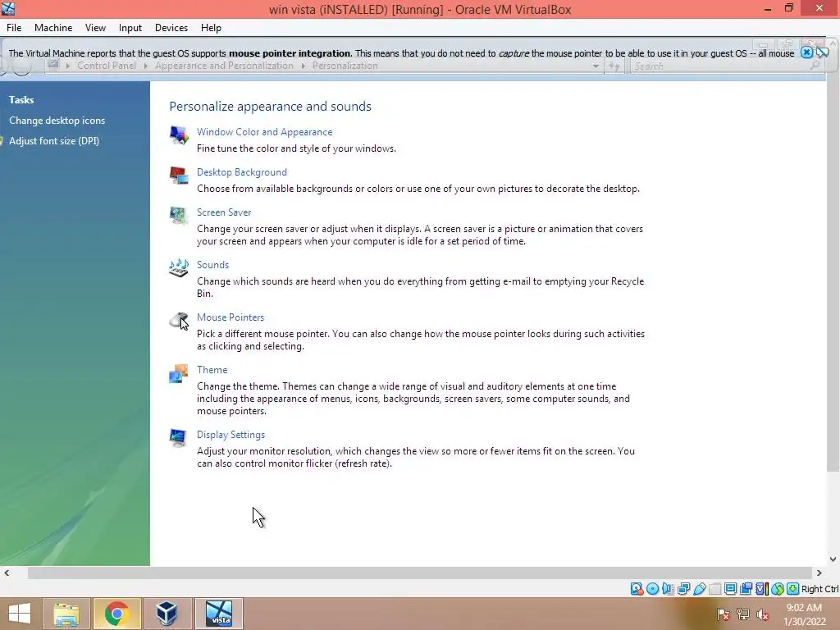Open the Help menu

coord(211,28)
